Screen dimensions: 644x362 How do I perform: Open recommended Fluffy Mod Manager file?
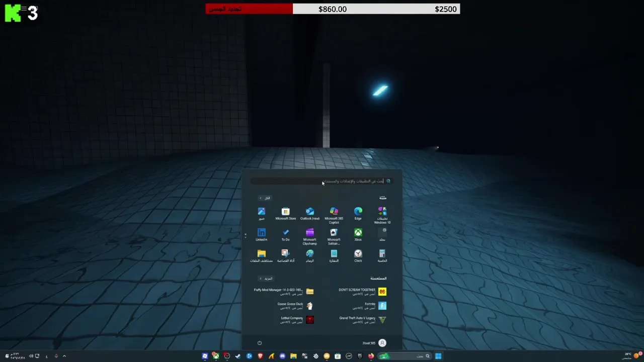click(x=284, y=292)
